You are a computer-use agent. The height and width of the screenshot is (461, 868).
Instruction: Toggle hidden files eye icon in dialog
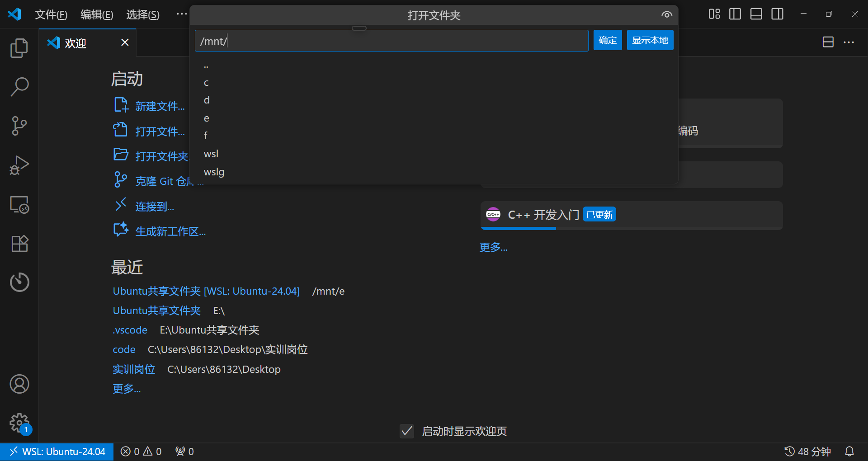click(x=667, y=15)
